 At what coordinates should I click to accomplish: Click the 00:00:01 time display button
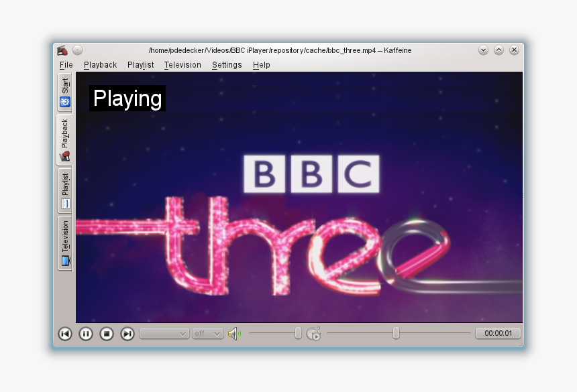(499, 333)
